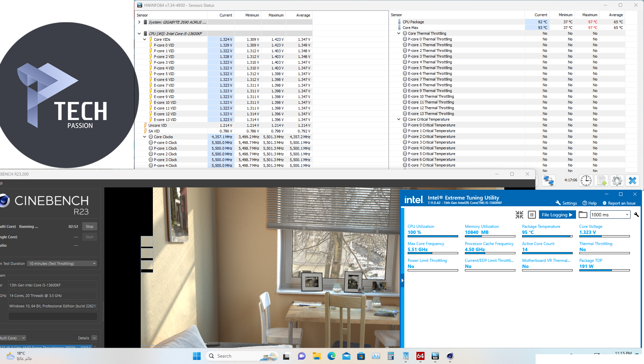Screen dimensions: 644x364
Task: Click the HWiNFO network monitors icon
Action: pyautogui.click(x=548, y=181)
